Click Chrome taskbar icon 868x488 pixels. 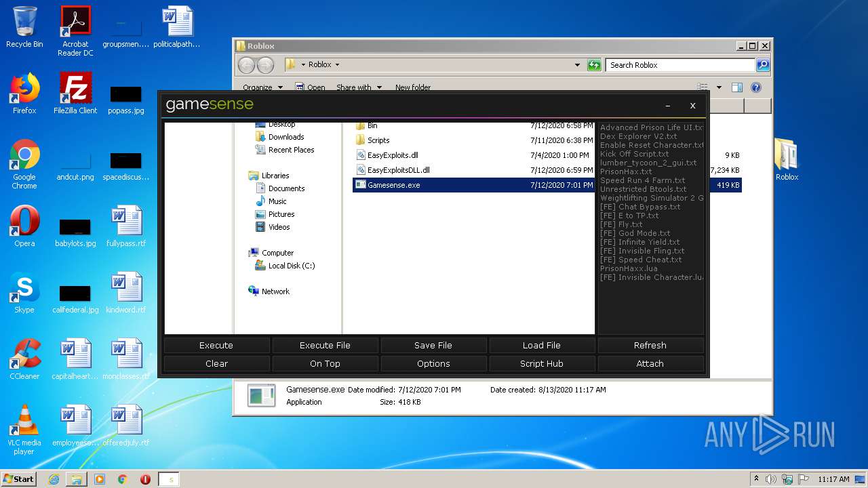coord(123,479)
